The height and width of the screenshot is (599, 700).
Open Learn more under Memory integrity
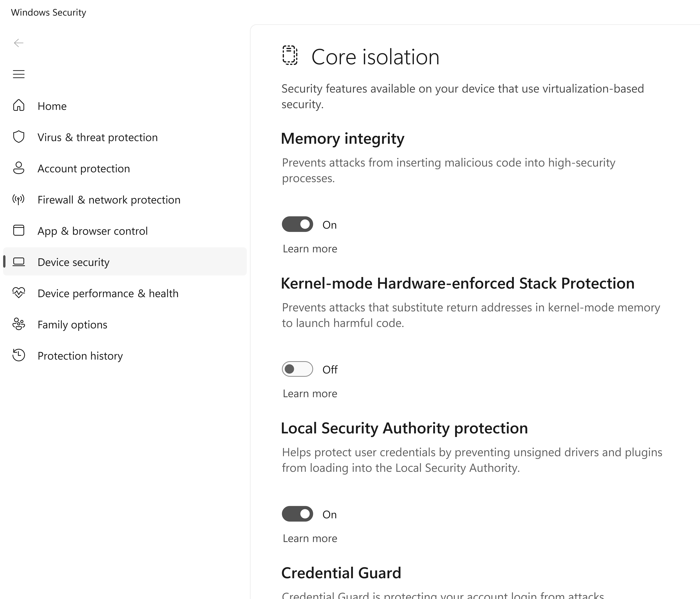coord(310,249)
